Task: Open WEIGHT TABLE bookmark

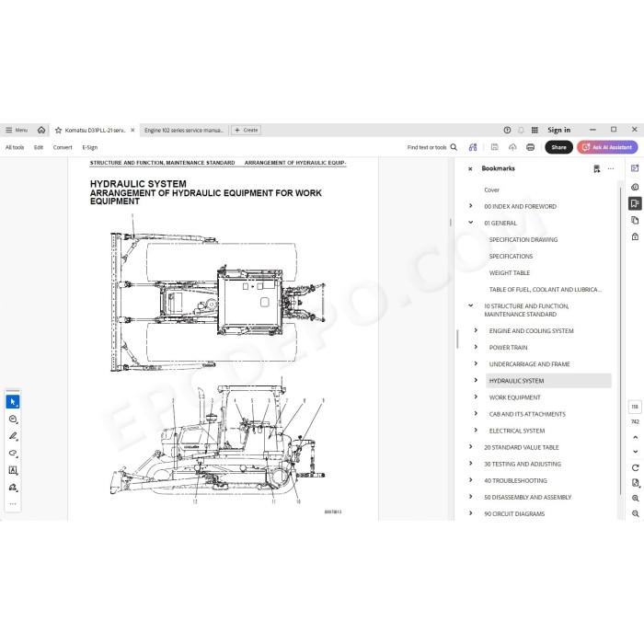Action: pyautogui.click(x=510, y=272)
